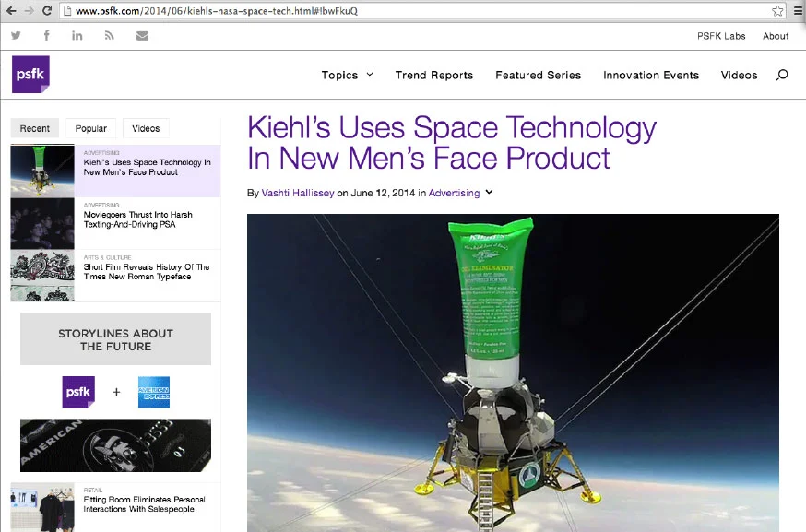
Task: Click the page icon in the address bar
Action: (67, 11)
